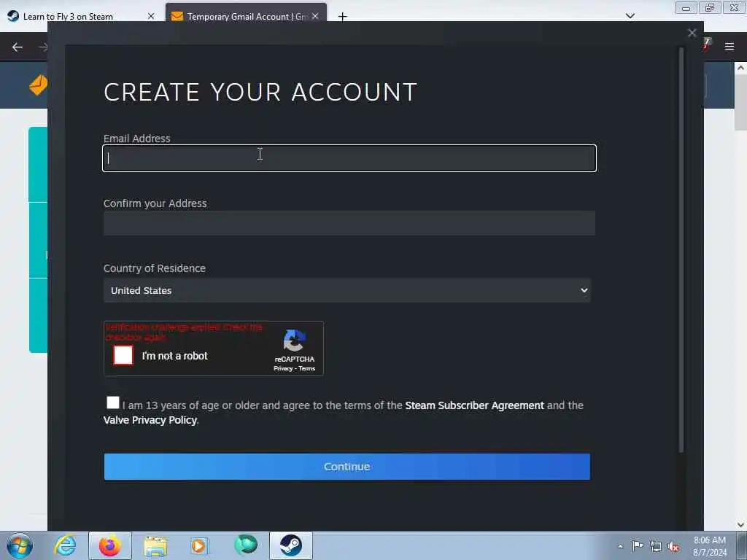Launch Internet Explorer from the taskbar

(64, 545)
